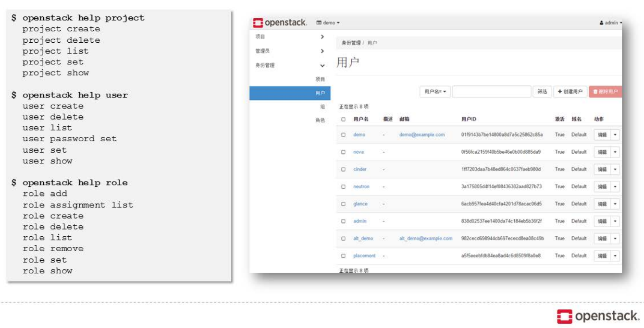The width and height of the screenshot is (644, 328).
Task: Click the 创建用户 button
Action: coord(570,92)
